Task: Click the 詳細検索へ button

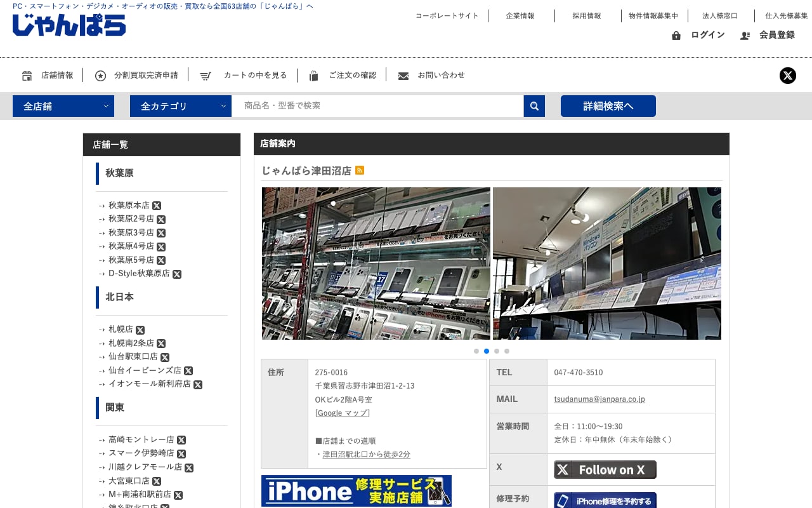Action: click(608, 106)
